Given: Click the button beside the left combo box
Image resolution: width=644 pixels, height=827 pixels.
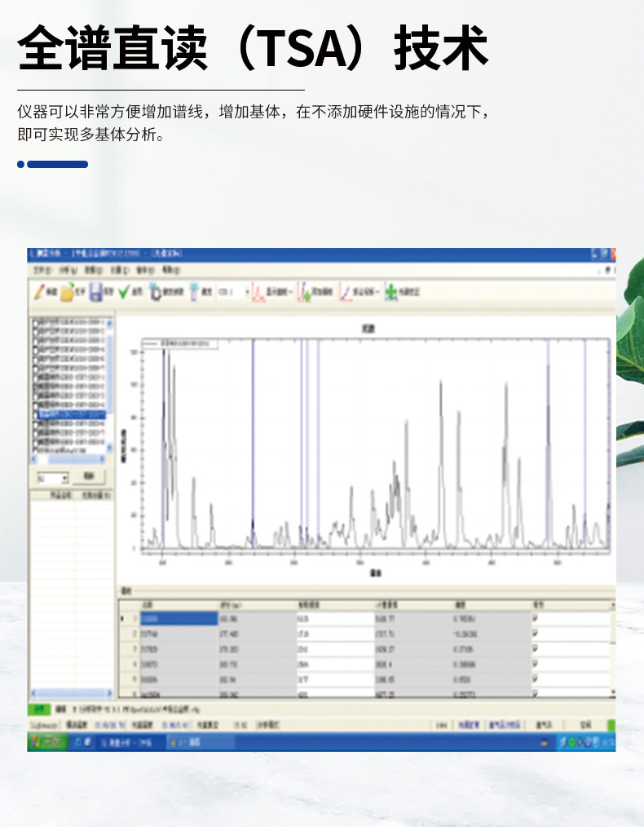Looking at the screenshot, I should coord(89,477).
